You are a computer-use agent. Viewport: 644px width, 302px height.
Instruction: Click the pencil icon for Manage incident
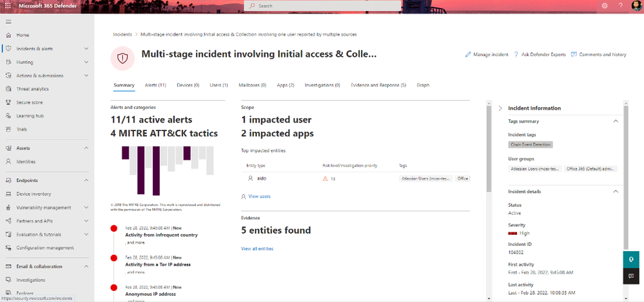(x=468, y=54)
